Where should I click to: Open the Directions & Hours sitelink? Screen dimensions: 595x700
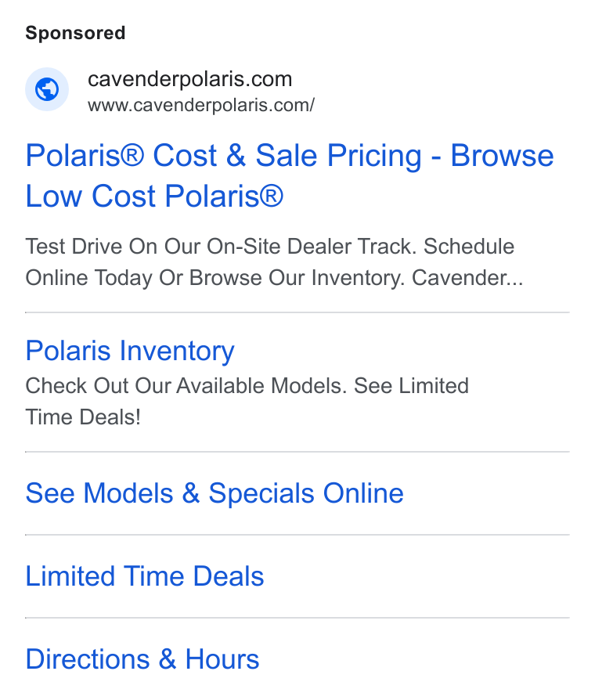tap(142, 659)
